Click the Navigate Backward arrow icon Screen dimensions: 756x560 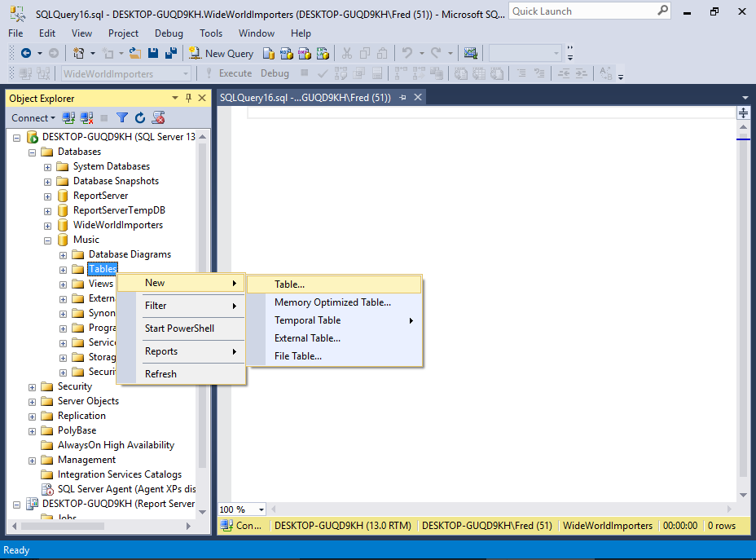pos(26,53)
